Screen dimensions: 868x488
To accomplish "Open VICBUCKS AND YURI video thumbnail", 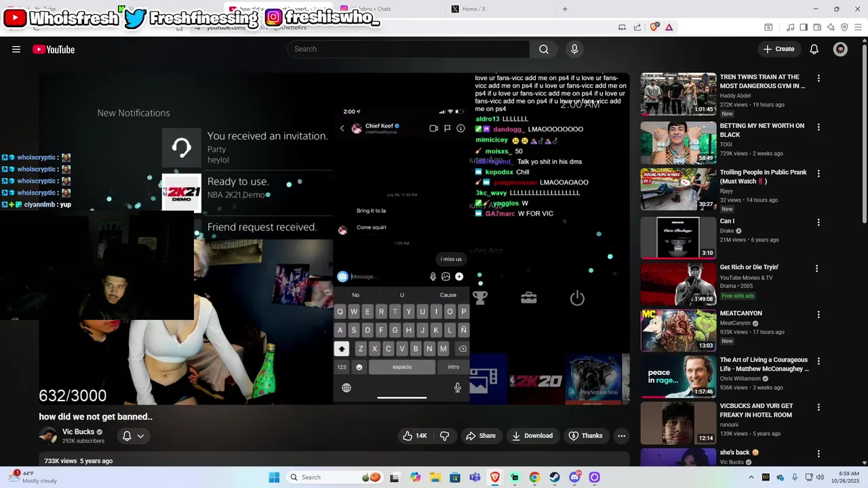I will [678, 423].
